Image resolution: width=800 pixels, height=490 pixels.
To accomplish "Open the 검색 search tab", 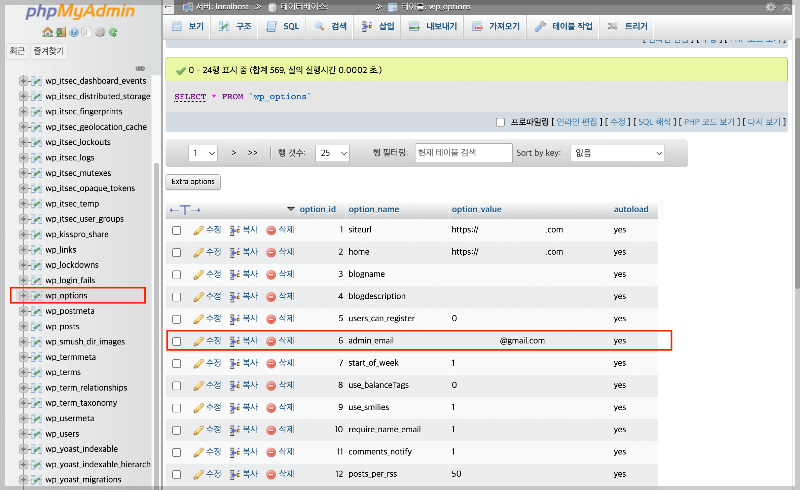I will coord(331,27).
